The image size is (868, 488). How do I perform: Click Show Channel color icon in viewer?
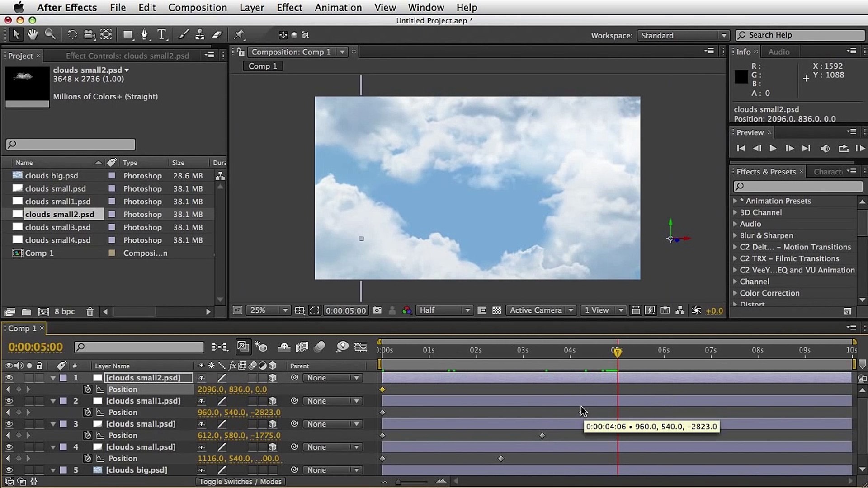pyautogui.click(x=407, y=310)
